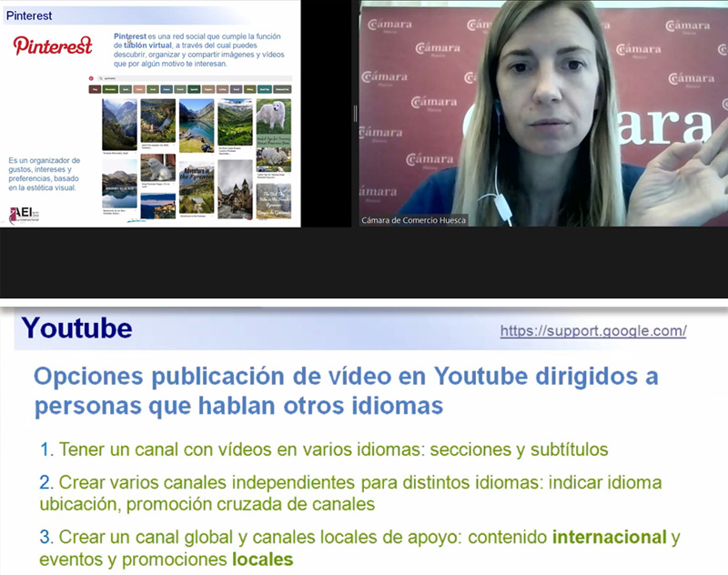728x575 pixels.
Task: Click the handle between slide and video
Action: point(355,114)
